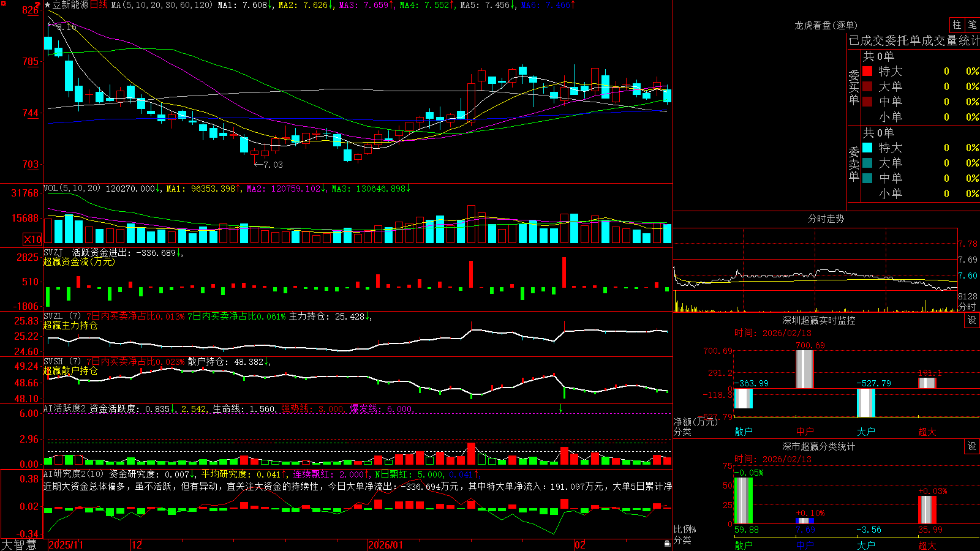
Task: Click the small red square icon at top-left
Action: point(4,4)
